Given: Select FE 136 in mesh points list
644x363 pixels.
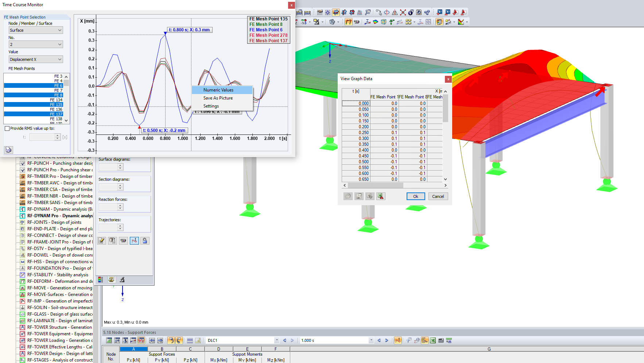Looking at the screenshot, I should [34, 109].
